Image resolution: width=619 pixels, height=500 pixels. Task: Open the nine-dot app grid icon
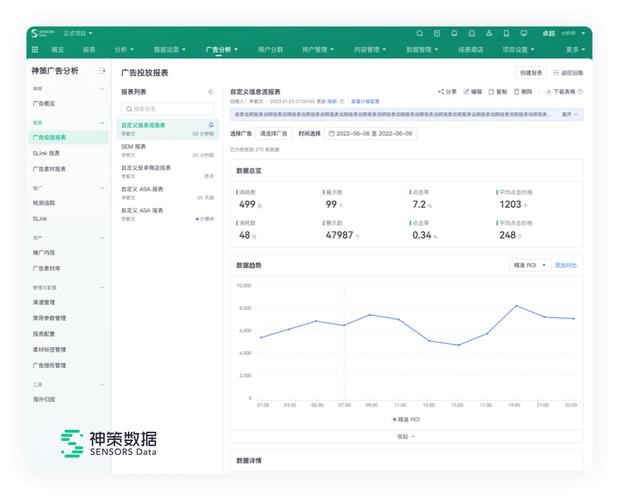click(x=35, y=49)
